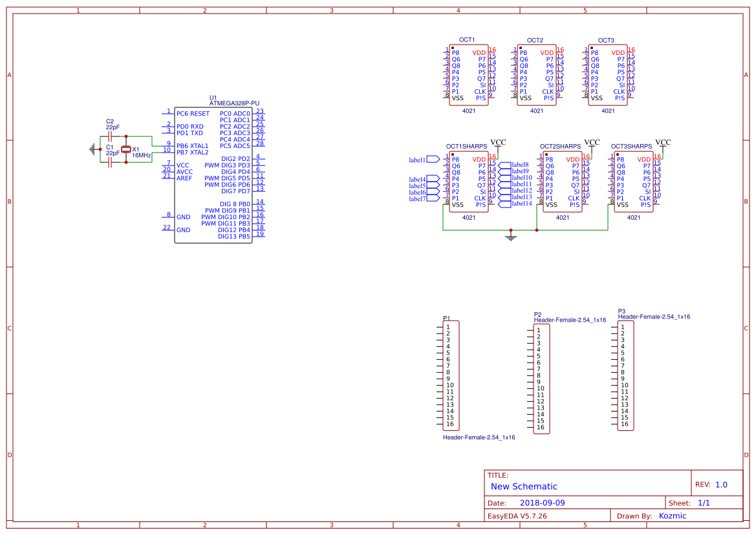Select the date value "2018-09-09"
The width and height of the screenshot is (756, 535).
click(x=543, y=503)
